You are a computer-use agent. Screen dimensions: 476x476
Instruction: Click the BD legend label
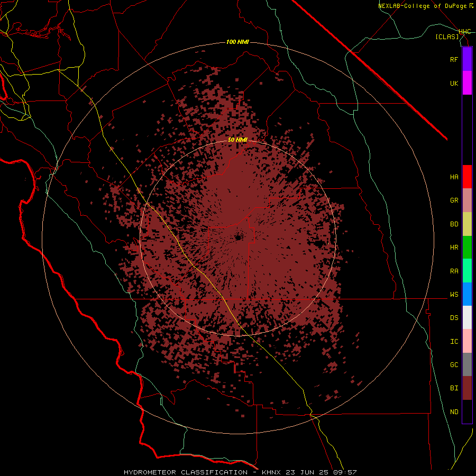tap(454, 224)
